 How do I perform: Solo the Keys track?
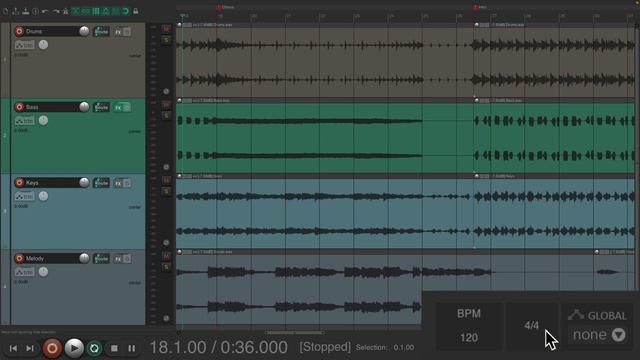(x=166, y=191)
